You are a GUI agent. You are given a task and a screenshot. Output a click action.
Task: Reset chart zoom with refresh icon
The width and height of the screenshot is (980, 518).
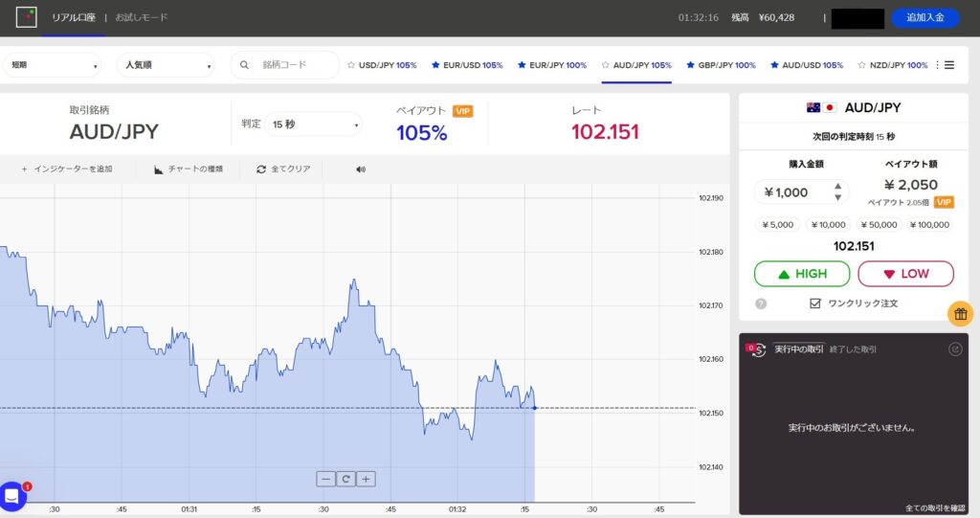[x=345, y=479]
